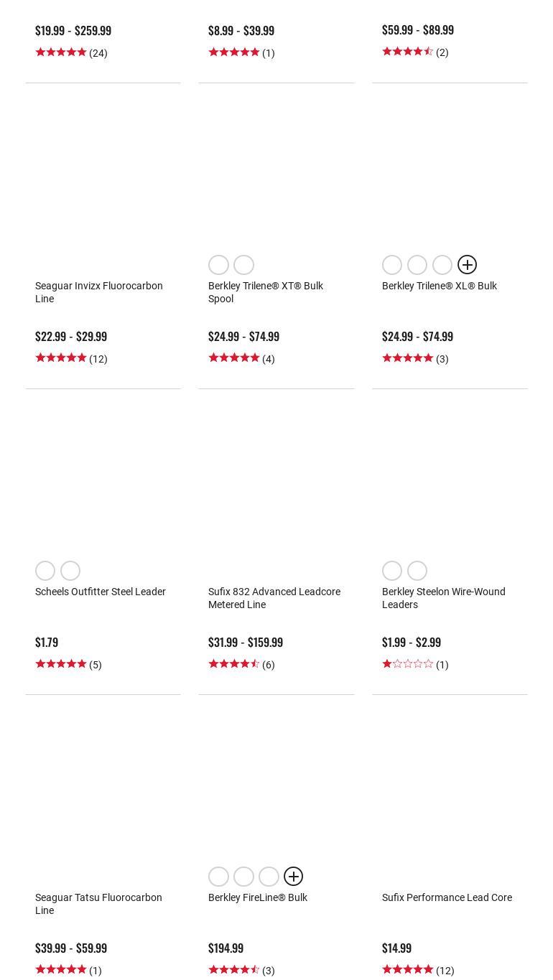The width and height of the screenshot is (553, 980).
Task: Choose third swatch of Berkley FireLine Bulk
Action: (269, 877)
